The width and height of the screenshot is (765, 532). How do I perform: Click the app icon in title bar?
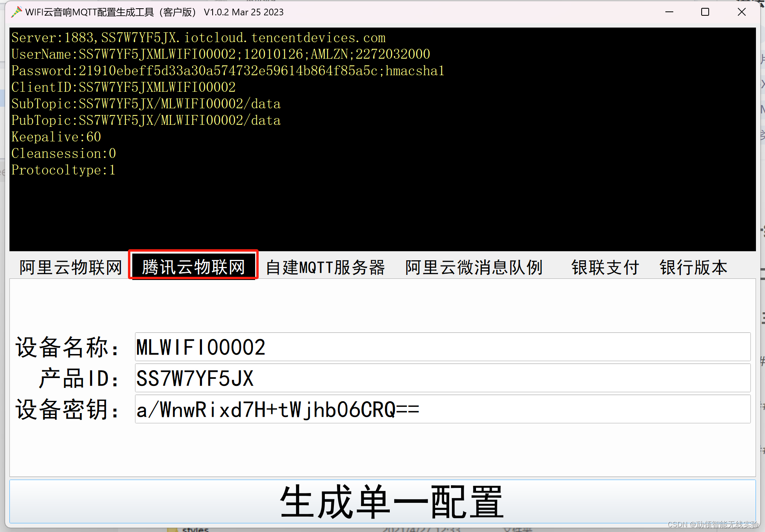(16, 12)
